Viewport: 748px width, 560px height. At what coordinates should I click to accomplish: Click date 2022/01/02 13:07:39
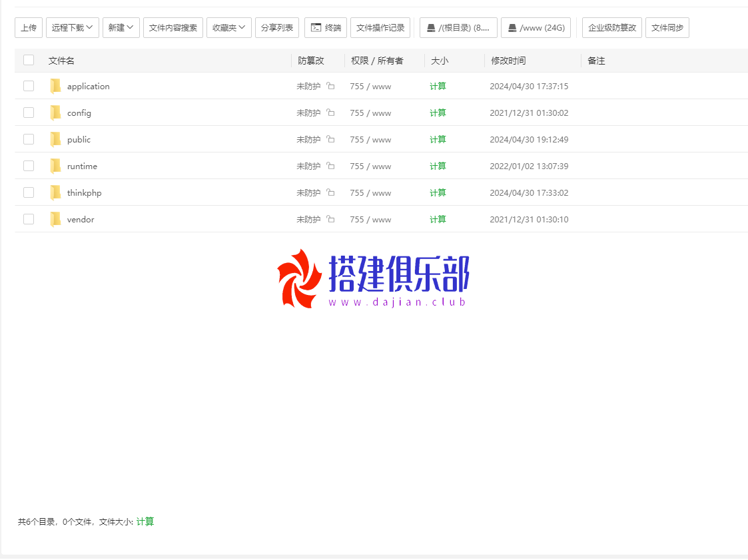pos(529,166)
